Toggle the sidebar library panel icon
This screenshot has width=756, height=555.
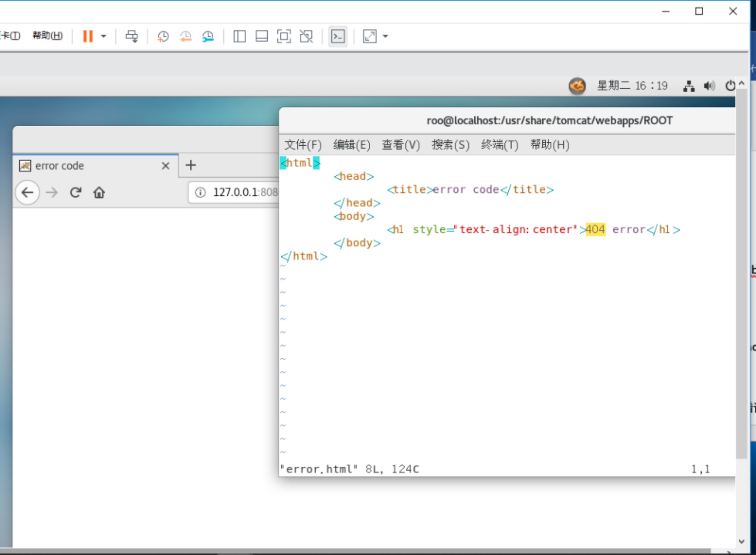point(239,36)
